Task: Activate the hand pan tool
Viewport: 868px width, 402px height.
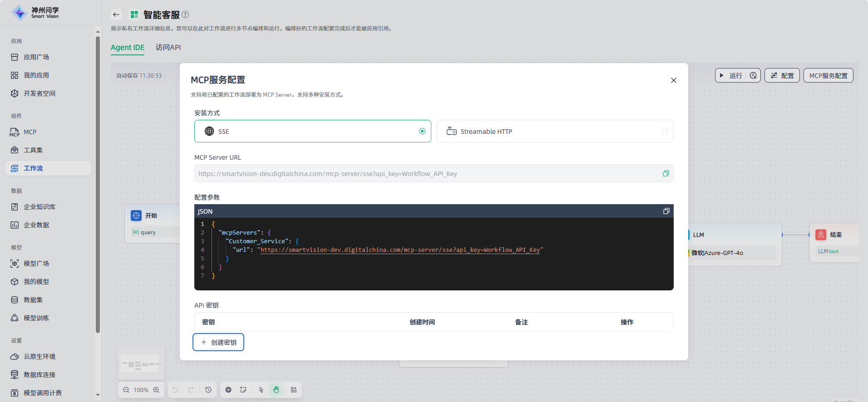Action: pos(276,390)
